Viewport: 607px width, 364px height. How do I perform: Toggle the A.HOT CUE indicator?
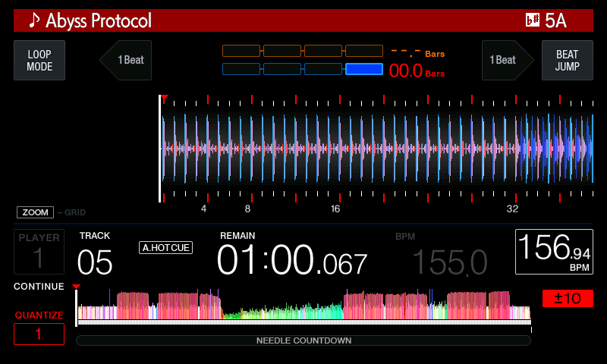165,247
